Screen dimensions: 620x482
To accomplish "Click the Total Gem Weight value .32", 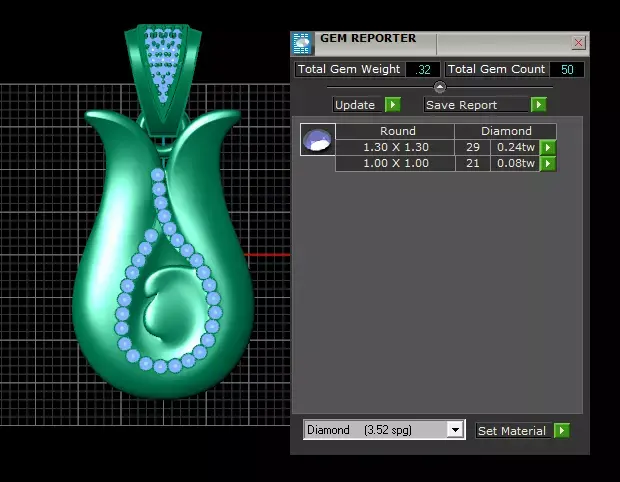I will pyautogui.click(x=423, y=70).
